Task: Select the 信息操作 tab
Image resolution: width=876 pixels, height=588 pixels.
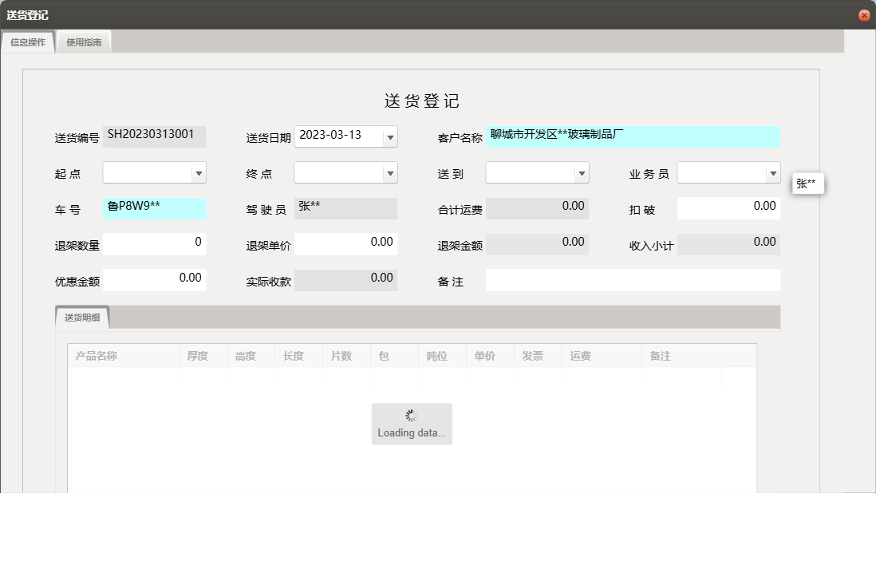Action: coord(27,41)
